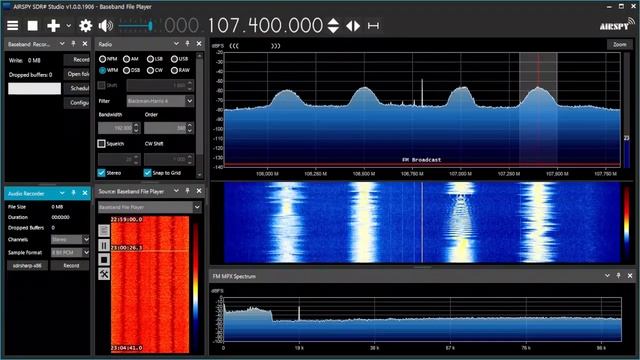640x360 pixels.
Task: Click the sdrsharp-x86 folder button
Action: (27, 266)
